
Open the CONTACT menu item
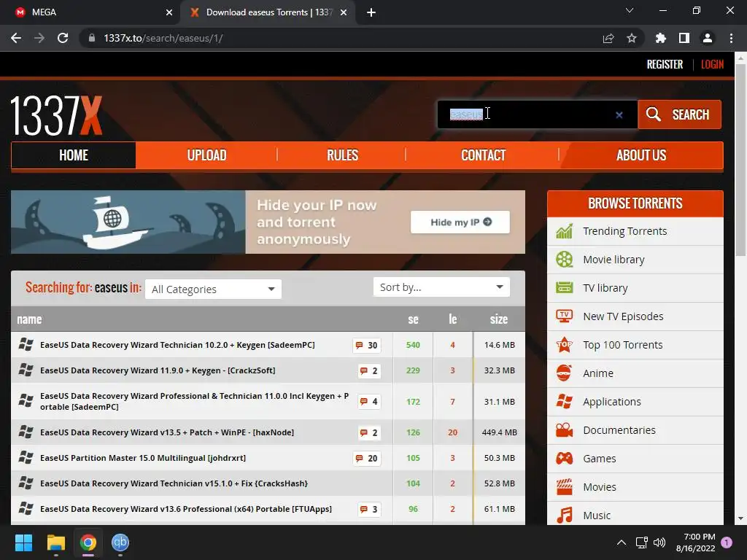(x=483, y=155)
